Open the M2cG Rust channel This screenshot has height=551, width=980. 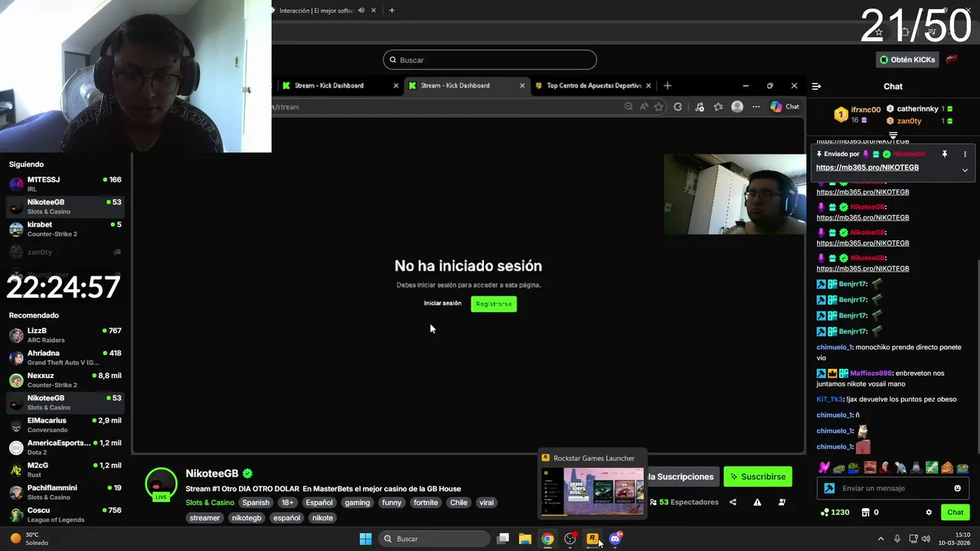coord(65,470)
